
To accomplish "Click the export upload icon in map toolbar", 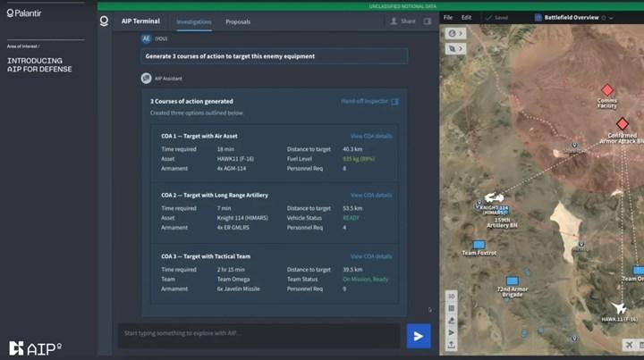I will [x=452, y=344].
